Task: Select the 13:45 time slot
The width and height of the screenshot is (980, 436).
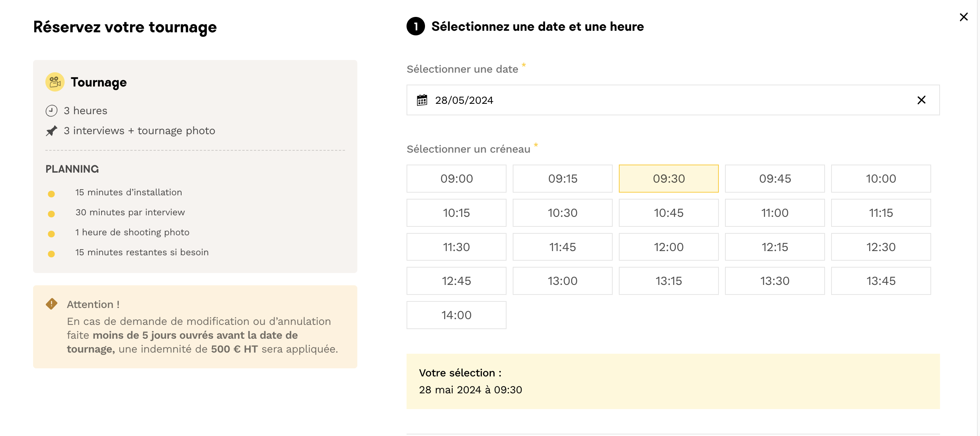Action: click(881, 281)
